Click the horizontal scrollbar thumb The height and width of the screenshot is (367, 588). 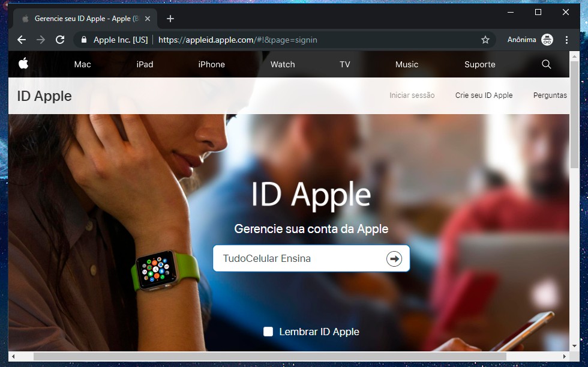click(270, 356)
